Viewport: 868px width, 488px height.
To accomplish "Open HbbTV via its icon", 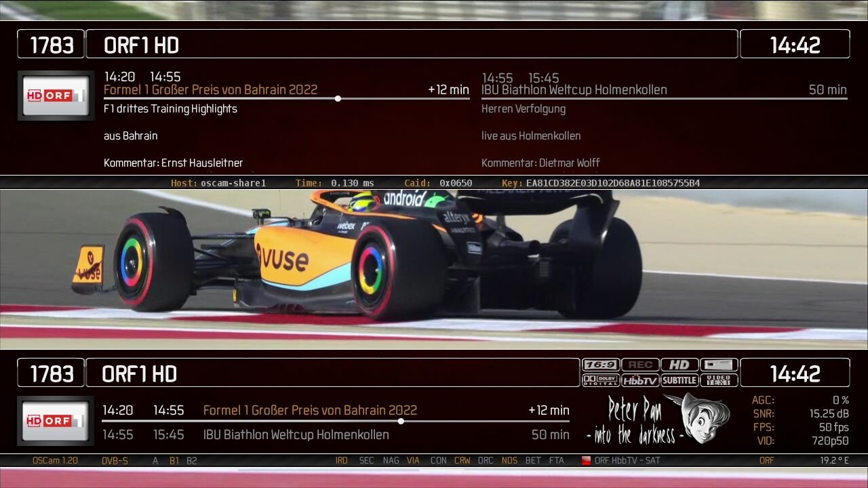I will [x=640, y=380].
